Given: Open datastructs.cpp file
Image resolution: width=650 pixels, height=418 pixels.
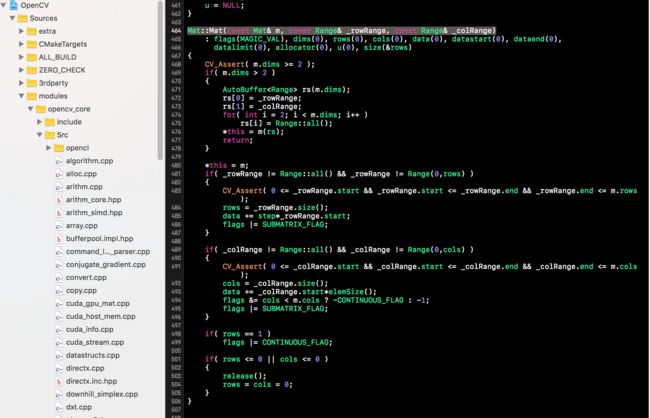Looking at the screenshot, I should click(93, 355).
